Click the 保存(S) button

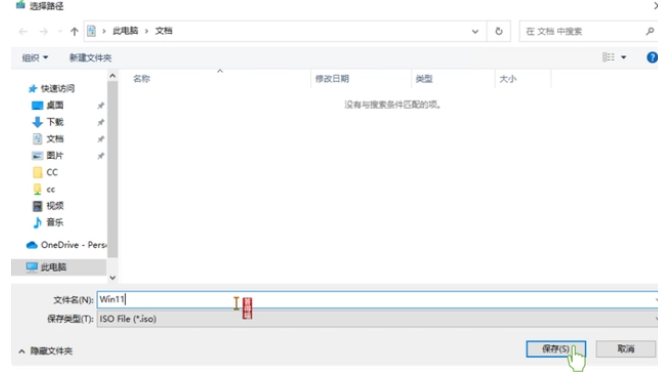click(x=556, y=349)
